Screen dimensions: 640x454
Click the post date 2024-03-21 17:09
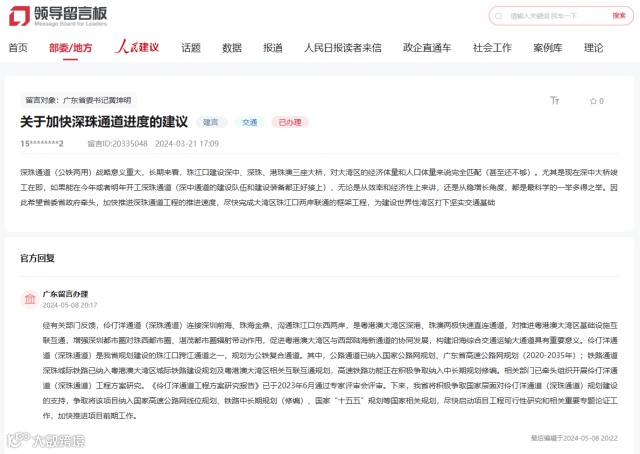point(187,144)
